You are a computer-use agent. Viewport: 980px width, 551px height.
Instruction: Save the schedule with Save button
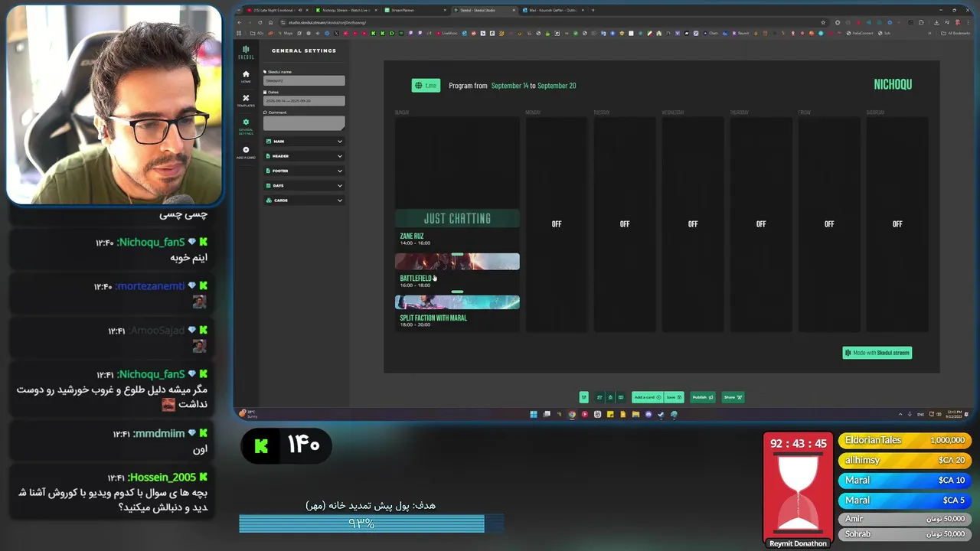click(x=673, y=397)
